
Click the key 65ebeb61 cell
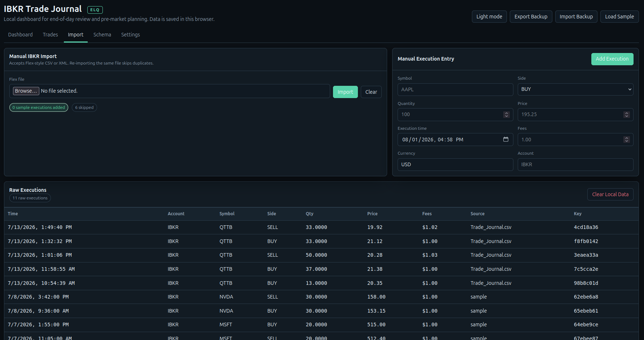pyautogui.click(x=586, y=311)
